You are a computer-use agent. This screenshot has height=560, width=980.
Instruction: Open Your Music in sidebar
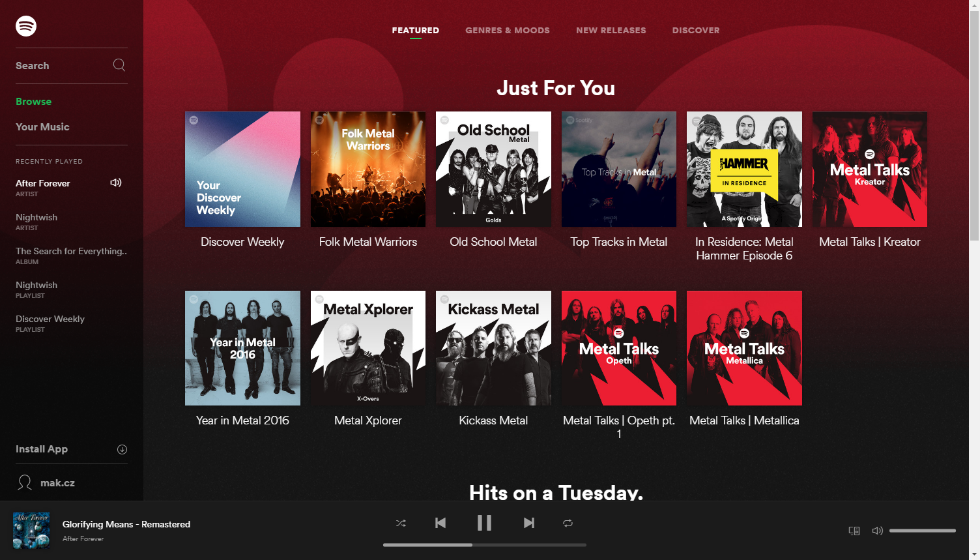42,127
